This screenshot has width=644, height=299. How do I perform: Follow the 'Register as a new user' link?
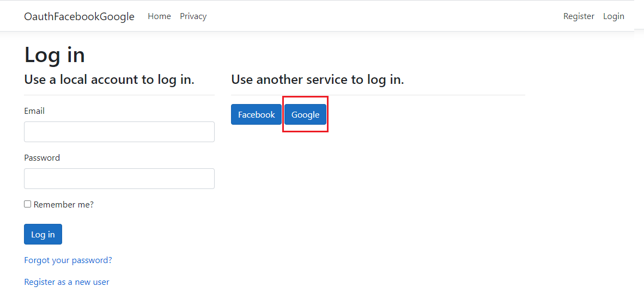click(66, 282)
